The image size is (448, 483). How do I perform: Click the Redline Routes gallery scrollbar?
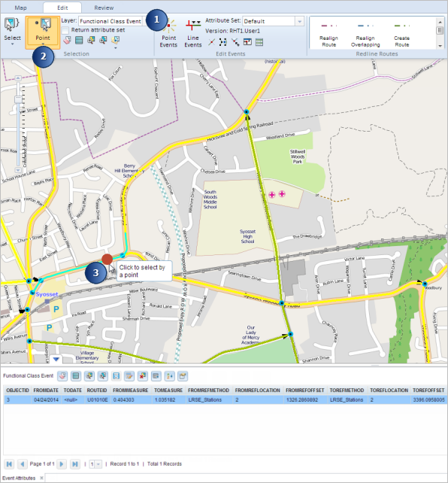click(440, 30)
